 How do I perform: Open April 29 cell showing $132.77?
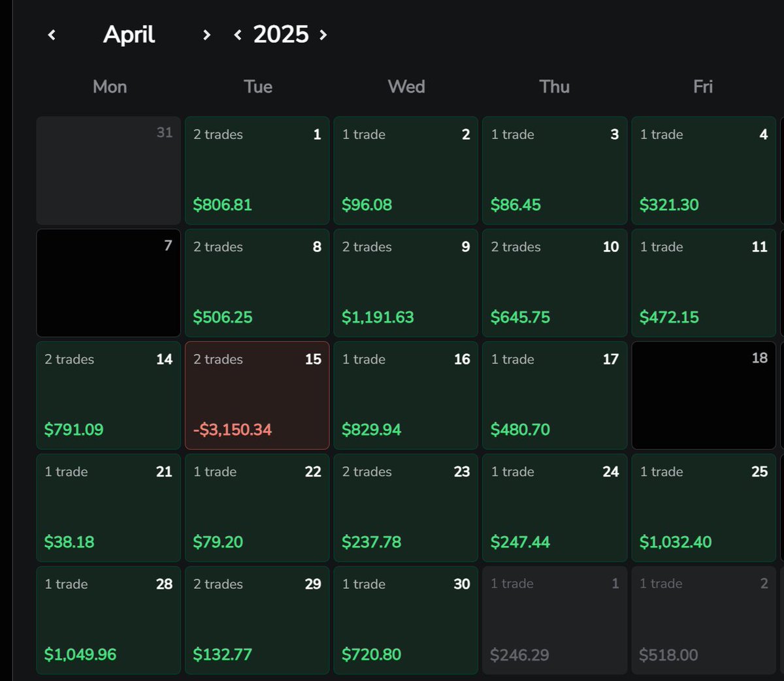(257, 620)
